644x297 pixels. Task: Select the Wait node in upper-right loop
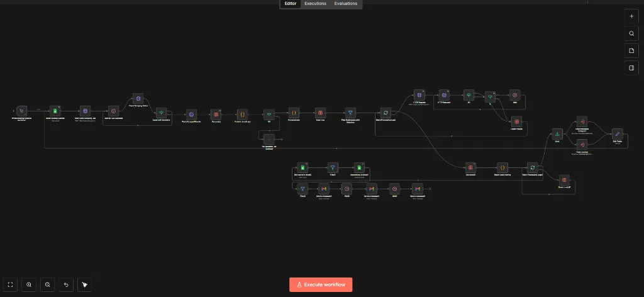coord(515,95)
